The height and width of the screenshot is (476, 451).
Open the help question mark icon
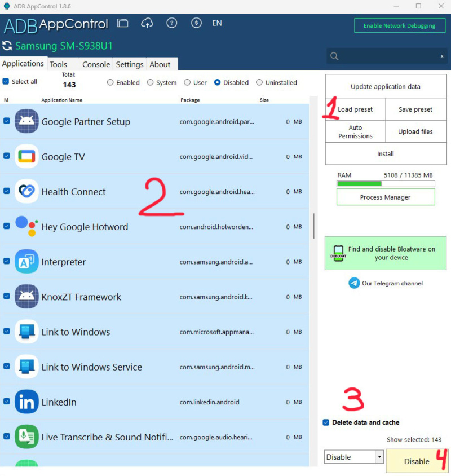(172, 23)
